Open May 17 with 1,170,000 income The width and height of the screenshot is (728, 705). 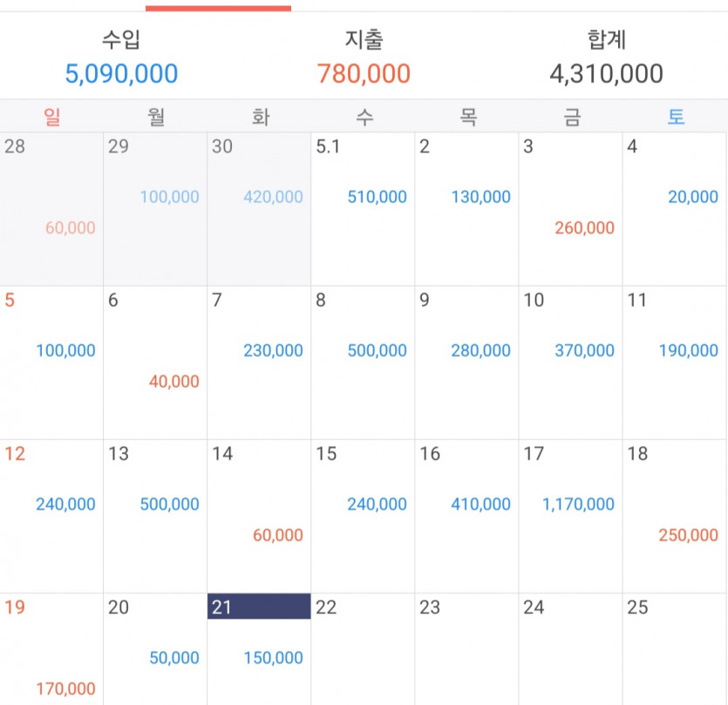coord(570,516)
